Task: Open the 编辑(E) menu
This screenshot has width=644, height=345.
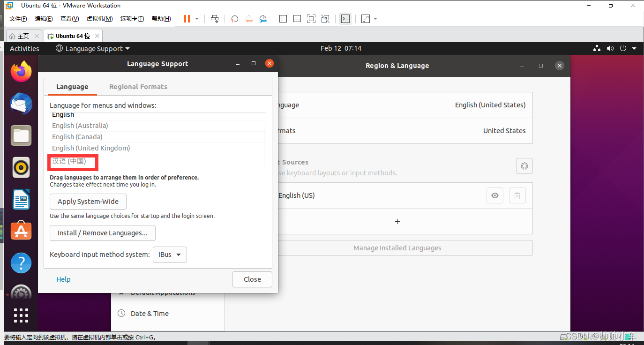Action: pos(44,19)
